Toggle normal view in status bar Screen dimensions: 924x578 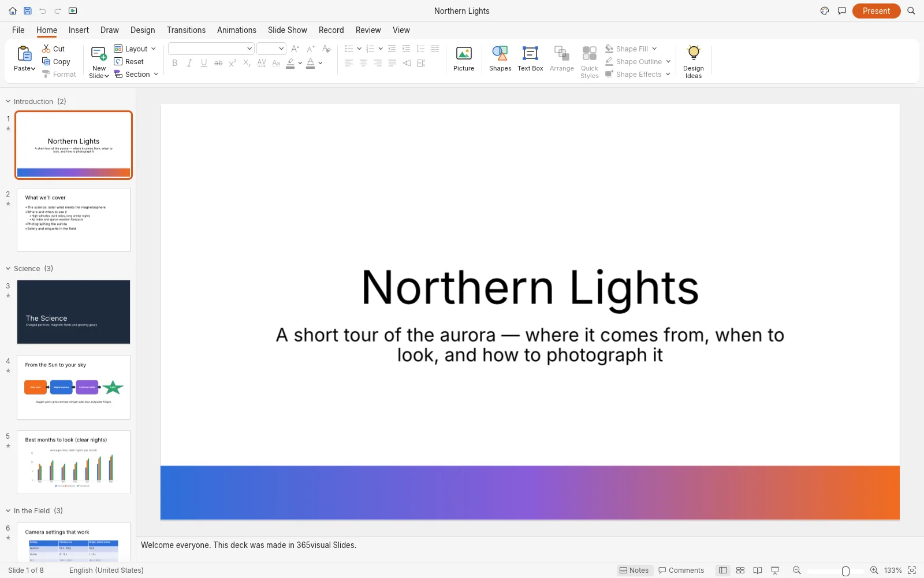pyautogui.click(x=723, y=570)
